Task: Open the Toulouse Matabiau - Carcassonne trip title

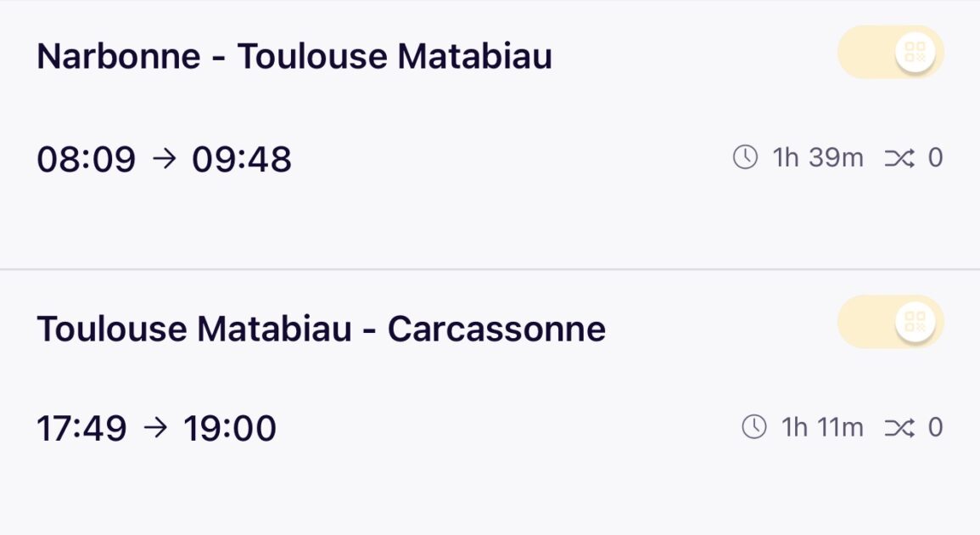Action: 321,329
